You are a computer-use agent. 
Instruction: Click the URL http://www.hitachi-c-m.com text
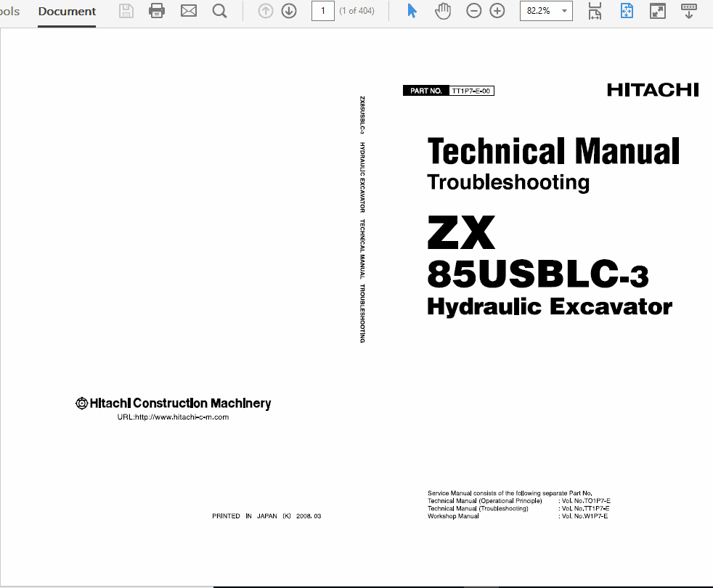pos(173,417)
